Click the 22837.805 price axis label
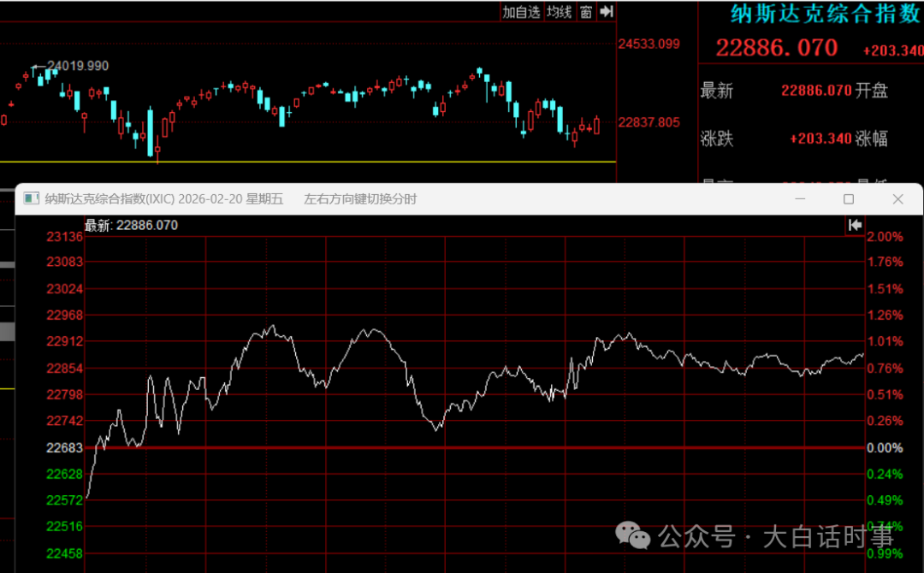 click(649, 122)
